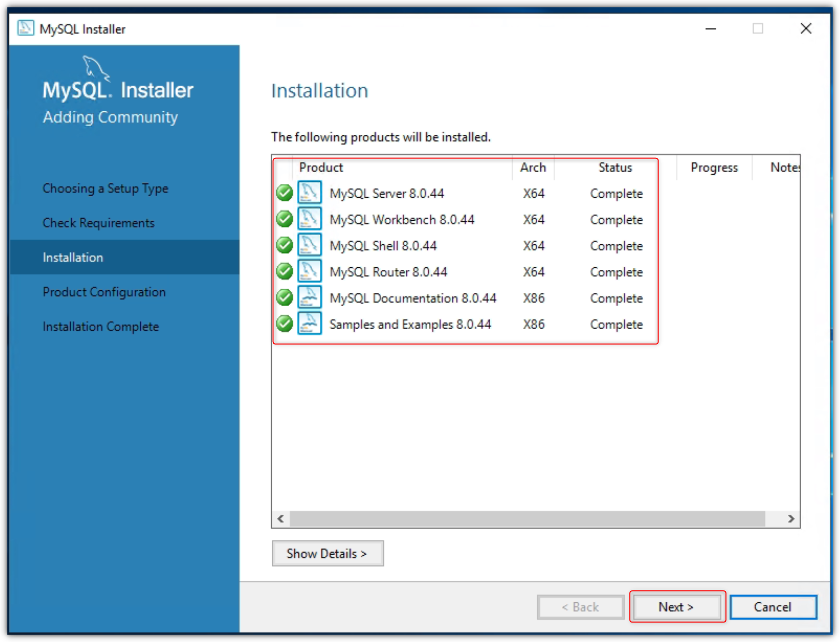Click green checkmark beside MySQL Shell 8.0.44
The image size is (840, 642).
coord(285,245)
